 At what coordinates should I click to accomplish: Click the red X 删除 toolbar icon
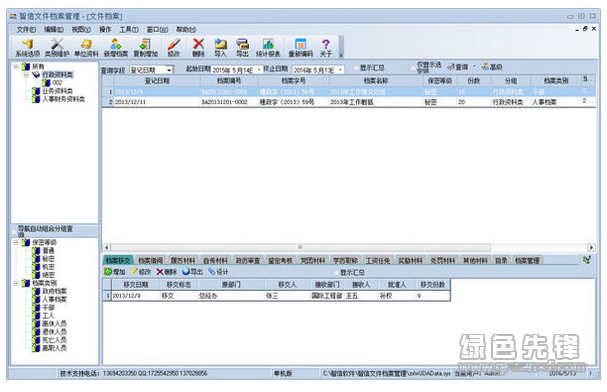198,48
